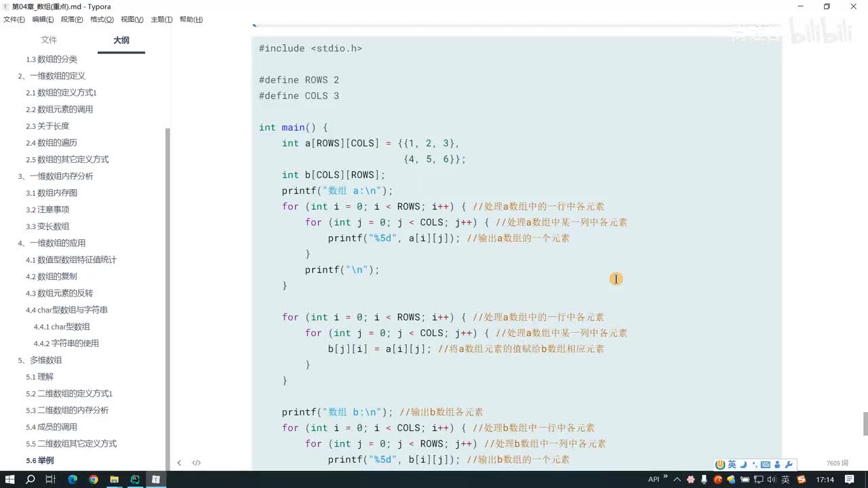Click the orange swirl tray icon
The height and width of the screenshot is (488, 868).
point(718,479)
